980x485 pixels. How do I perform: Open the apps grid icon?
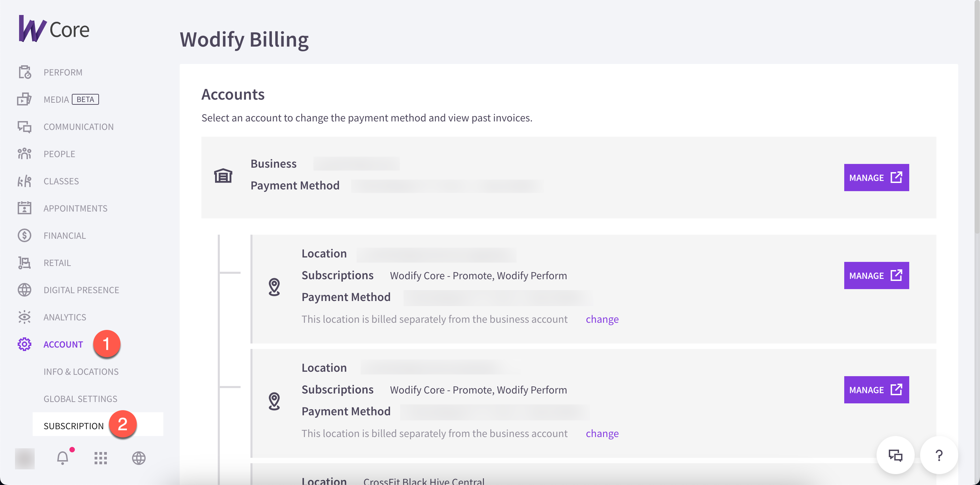[x=100, y=458]
